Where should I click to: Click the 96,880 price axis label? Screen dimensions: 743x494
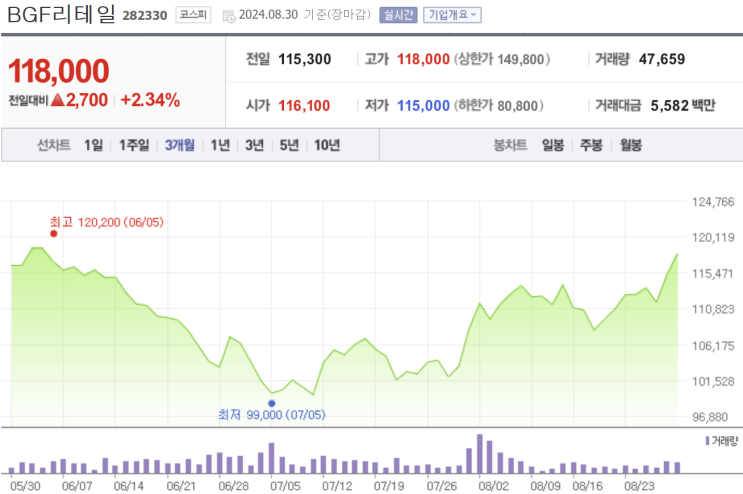coord(710,417)
